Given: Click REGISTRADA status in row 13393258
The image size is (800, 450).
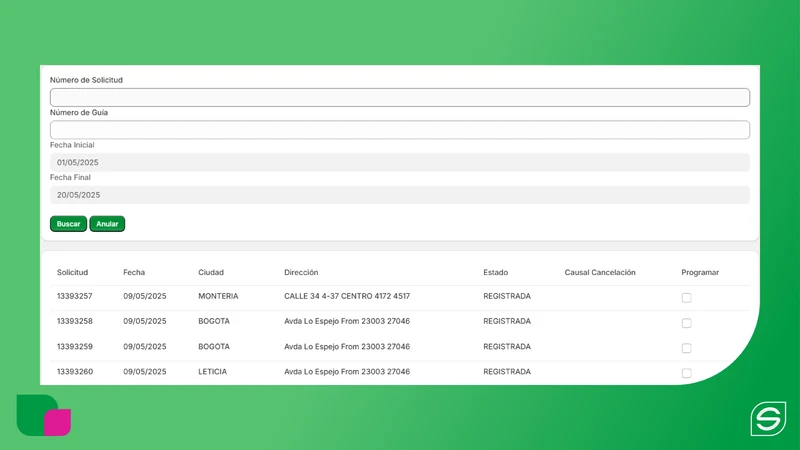Looking at the screenshot, I should (x=507, y=321).
